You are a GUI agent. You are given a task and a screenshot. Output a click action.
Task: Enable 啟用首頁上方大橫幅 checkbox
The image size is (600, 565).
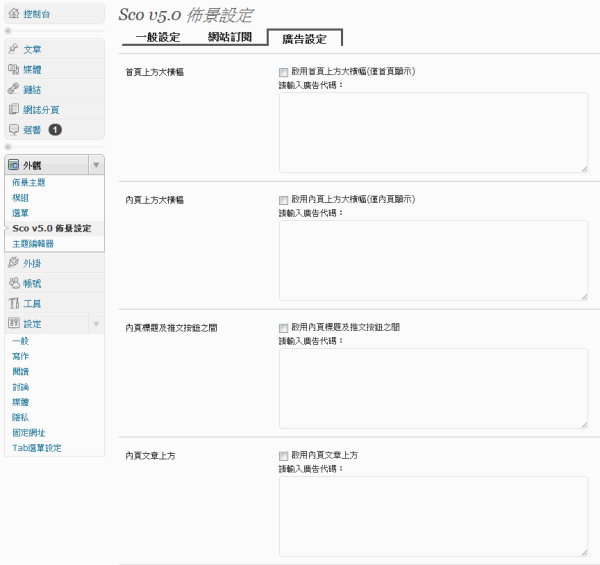pos(283,72)
